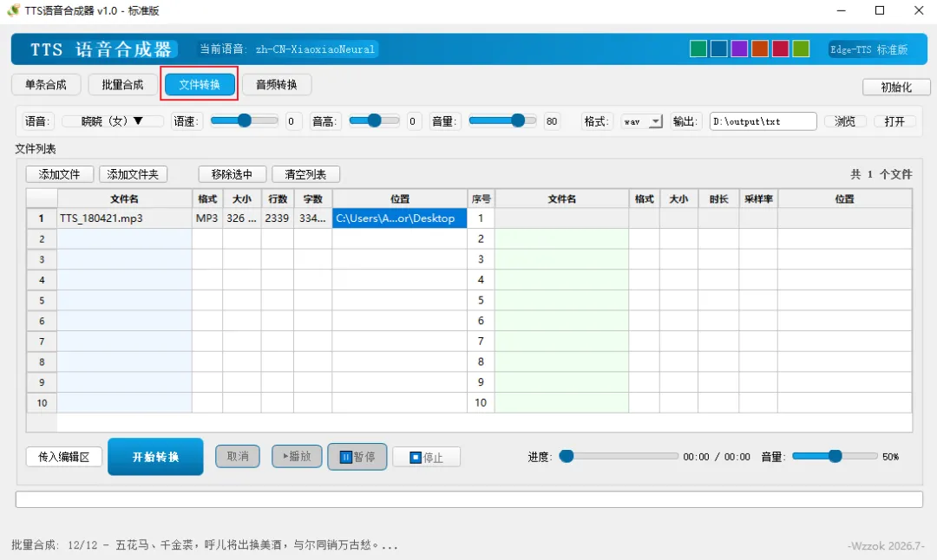937x560 pixels.
Task: Switch to the 单条合成 tab
Action: click(45, 85)
